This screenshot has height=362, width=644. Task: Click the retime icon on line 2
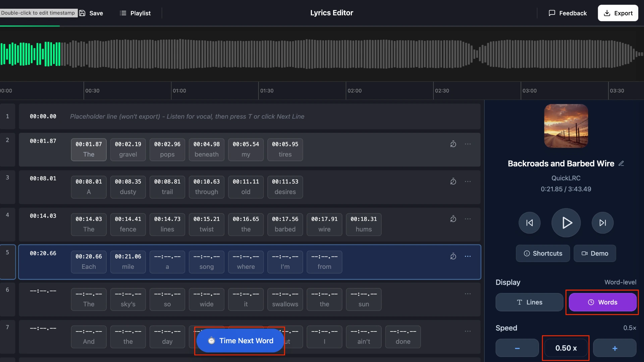click(x=453, y=144)
